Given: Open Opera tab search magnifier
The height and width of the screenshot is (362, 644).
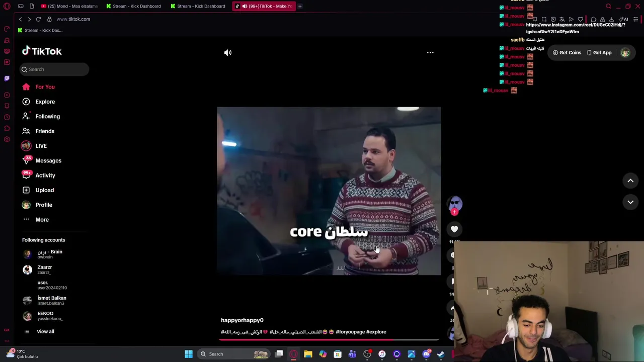Looking at the screenshot, I should [608, 6].
